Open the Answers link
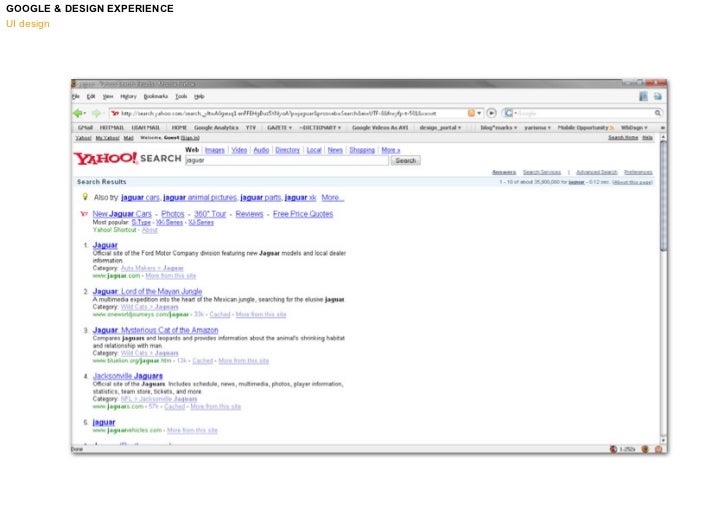This screenshot has width=728, height=515. tap(504, 172)
